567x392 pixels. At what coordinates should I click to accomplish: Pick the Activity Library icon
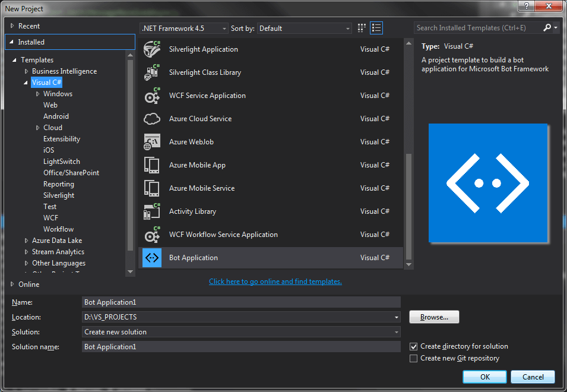coord(152,211)
